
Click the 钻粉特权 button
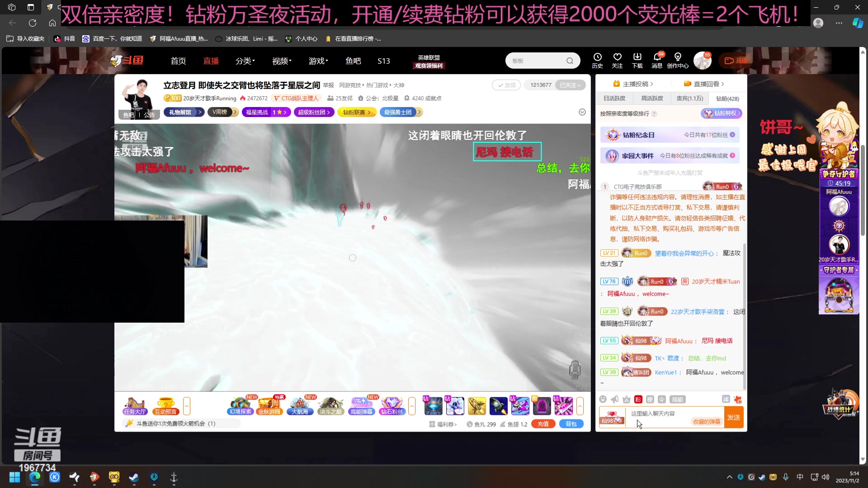tap(722, 113)
